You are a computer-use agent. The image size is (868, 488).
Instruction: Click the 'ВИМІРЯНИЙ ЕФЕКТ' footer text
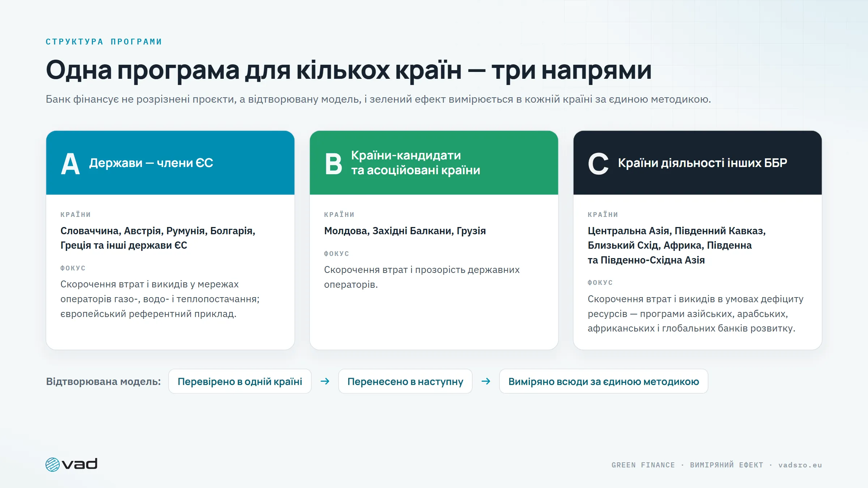pos(727,465)
